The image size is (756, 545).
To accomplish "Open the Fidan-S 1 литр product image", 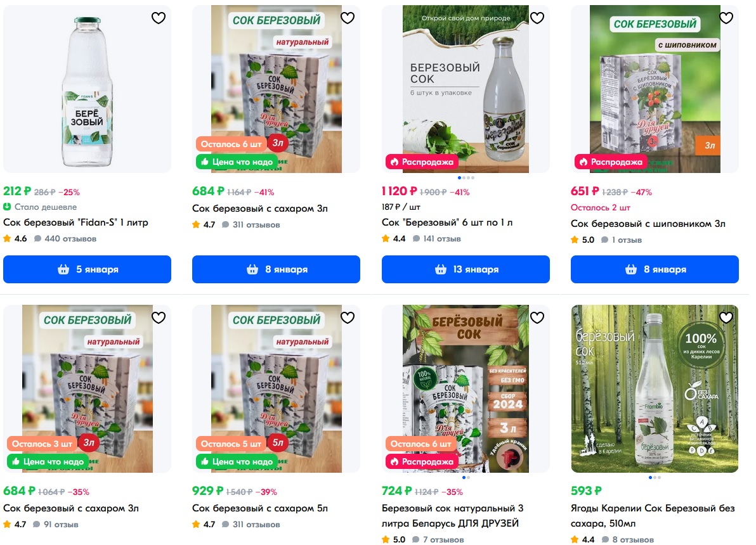I will (x=87, y=89).
